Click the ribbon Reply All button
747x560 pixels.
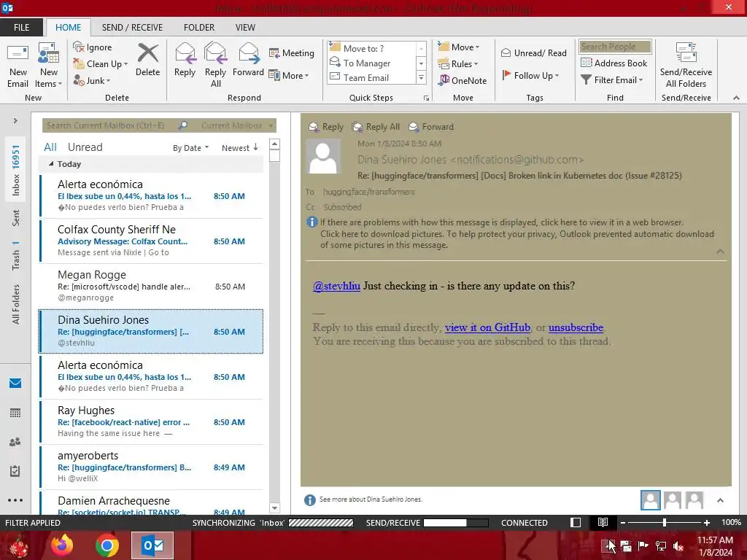[215, 65]
